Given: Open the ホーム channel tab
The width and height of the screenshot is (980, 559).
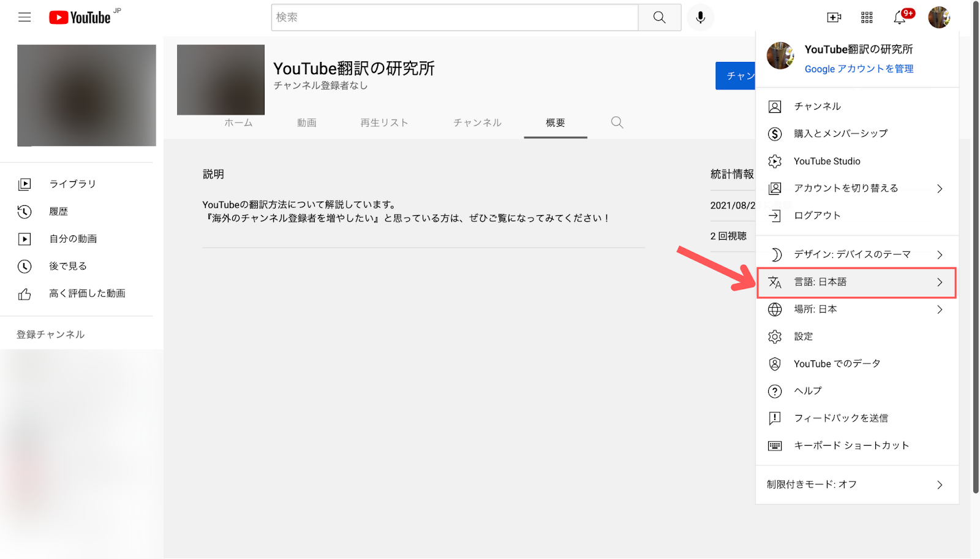Looking at the screenshot, I should [238, 123].
